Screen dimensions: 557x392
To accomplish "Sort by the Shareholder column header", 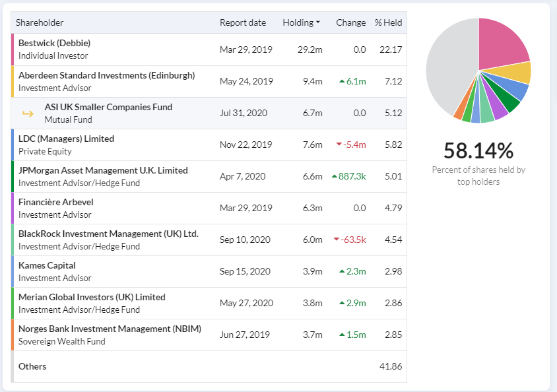I will coord(39,22).
